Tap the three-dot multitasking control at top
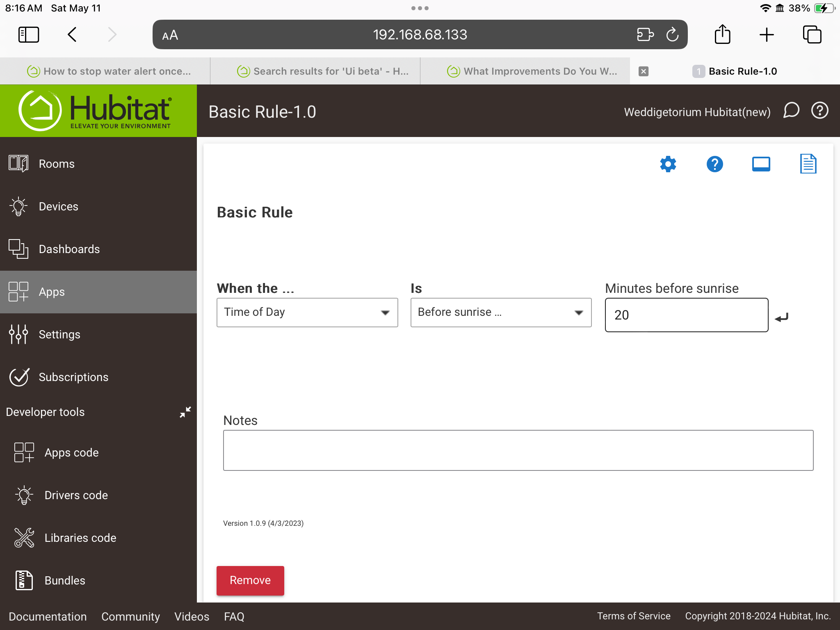 click(420, 8)
